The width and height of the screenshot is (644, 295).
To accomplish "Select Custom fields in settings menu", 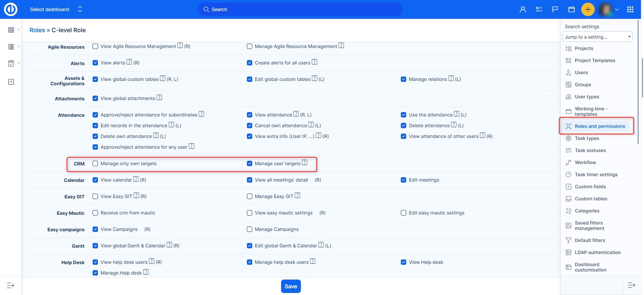I will pyautogui.click(x=590, y=187).
